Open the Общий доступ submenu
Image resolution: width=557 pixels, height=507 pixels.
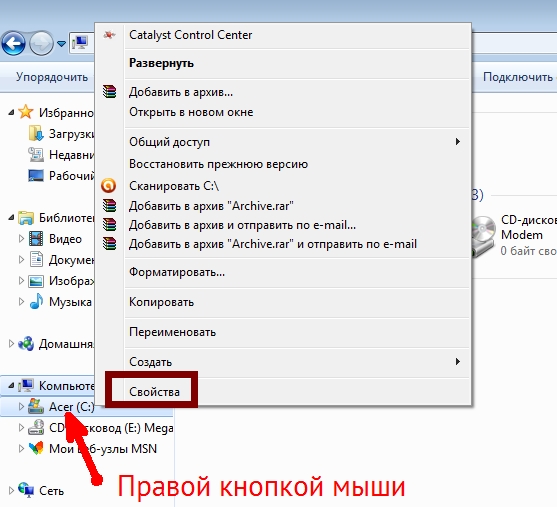click(x=297, y=142)
